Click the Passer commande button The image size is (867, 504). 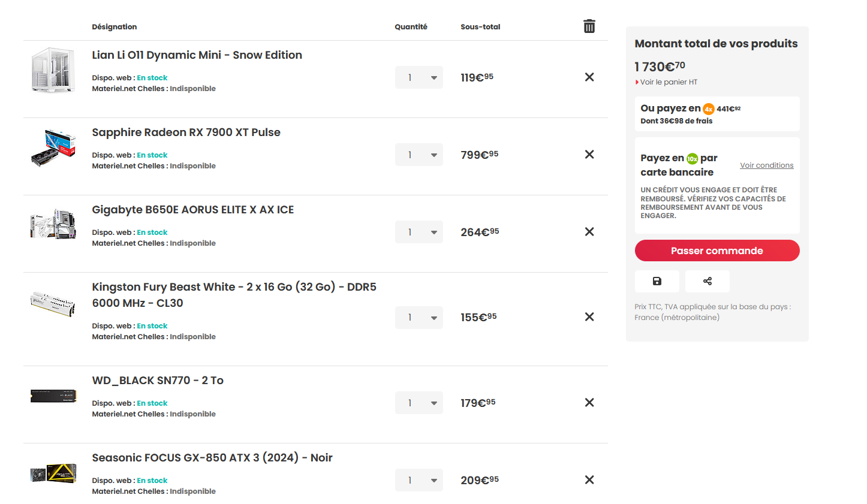[717, 251]
